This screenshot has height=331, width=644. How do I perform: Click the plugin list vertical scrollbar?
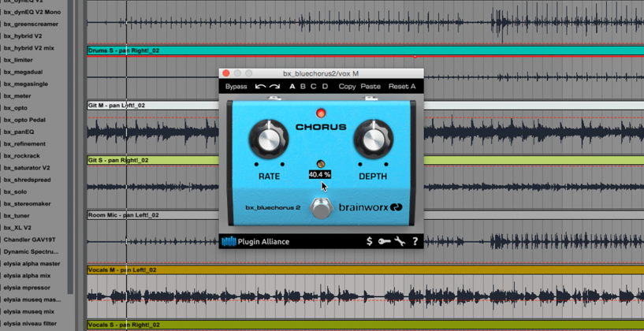71,148
